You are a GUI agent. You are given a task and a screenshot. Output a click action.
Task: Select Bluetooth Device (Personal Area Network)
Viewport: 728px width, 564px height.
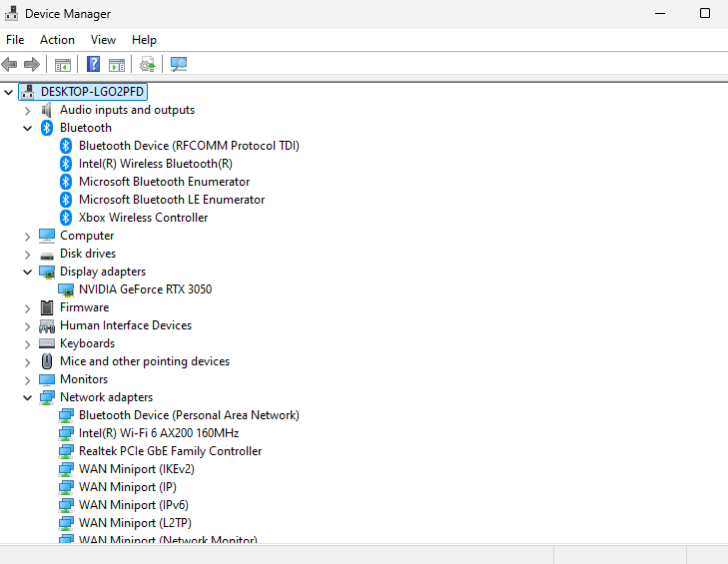pyautogui.click(x=189, y=415)
